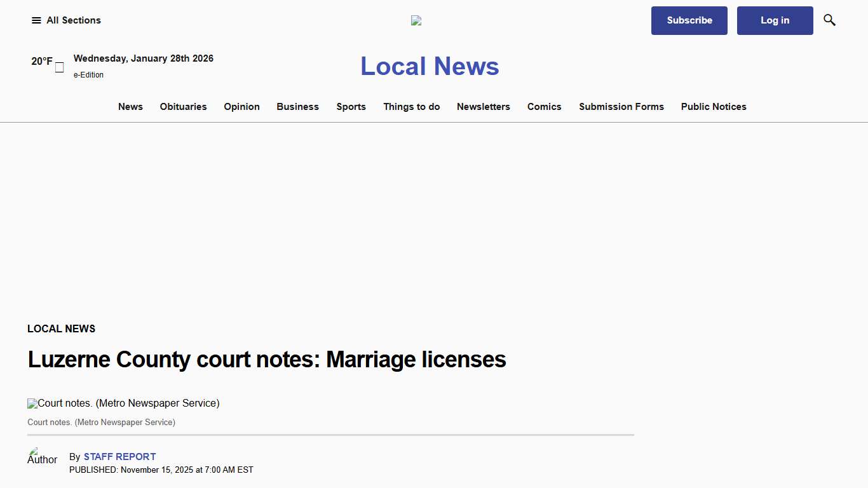Select the News navigation item
This screenshot has height=488, width=868.
click(130, 107)
